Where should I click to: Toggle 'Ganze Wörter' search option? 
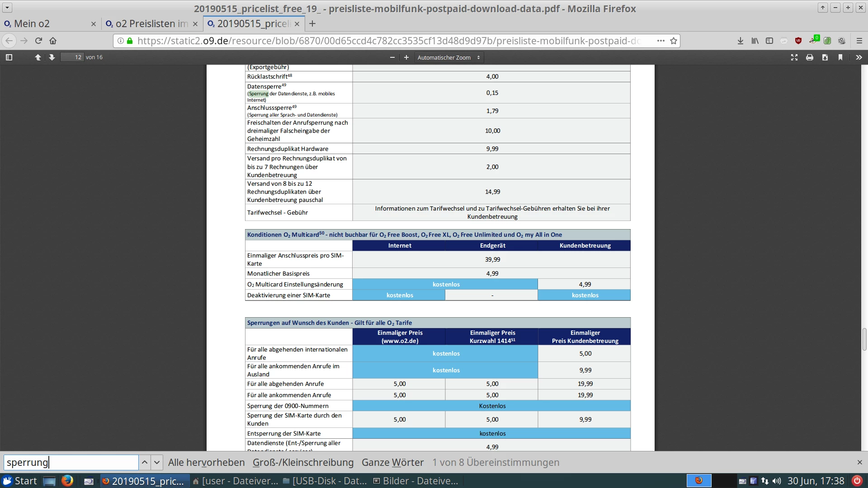coord(392,462)
